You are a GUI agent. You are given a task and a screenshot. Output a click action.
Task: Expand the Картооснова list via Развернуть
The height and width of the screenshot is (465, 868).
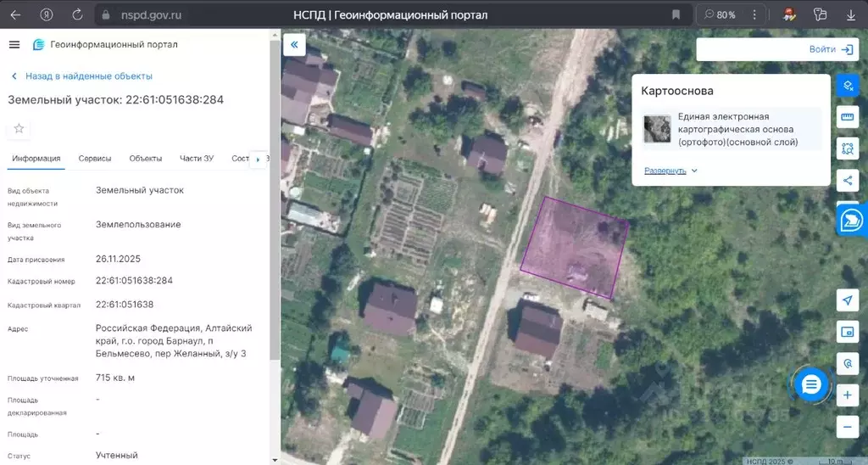pyautogui.click(x=670, y=171)
